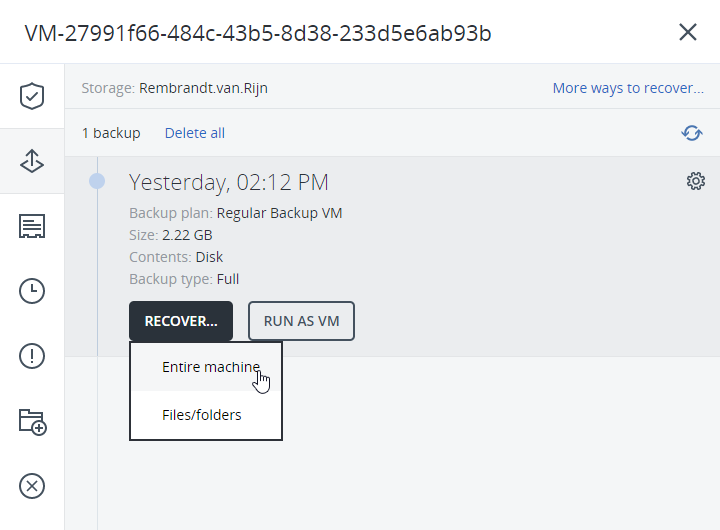Click storage name Rembrandt.van.Rijn

pos(203,88)
